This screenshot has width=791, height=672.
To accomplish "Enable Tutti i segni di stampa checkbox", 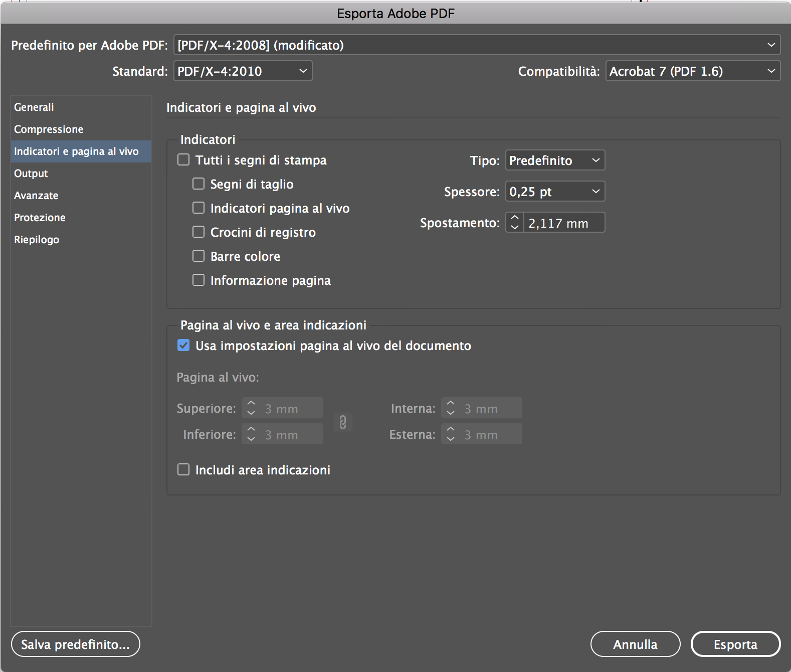I will (x=183, y=159).
